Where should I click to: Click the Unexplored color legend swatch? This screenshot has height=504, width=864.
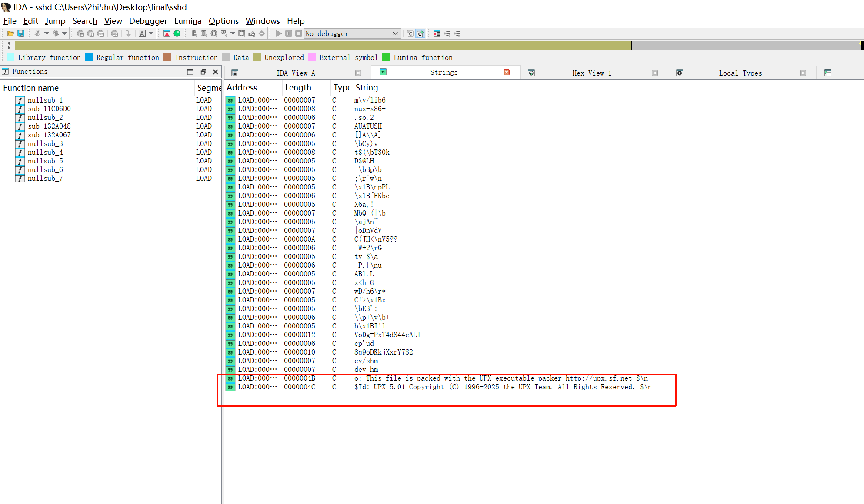tap(257, 57)
